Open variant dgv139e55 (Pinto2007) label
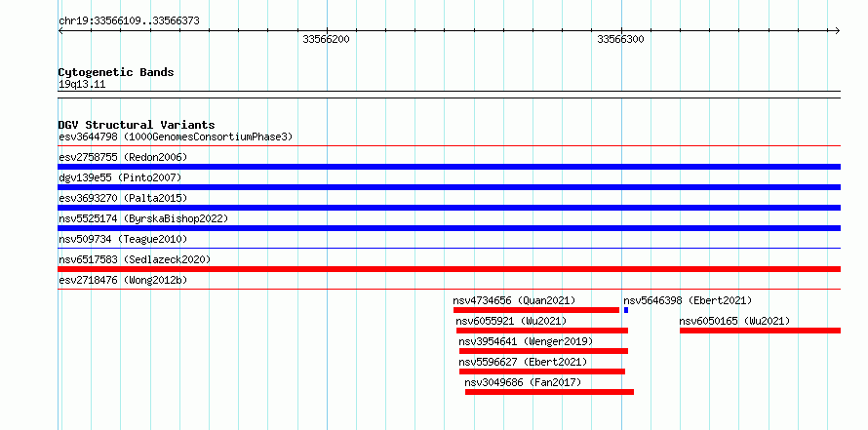The height and width of the screenshot is (430, 868). tap(120, 177)
